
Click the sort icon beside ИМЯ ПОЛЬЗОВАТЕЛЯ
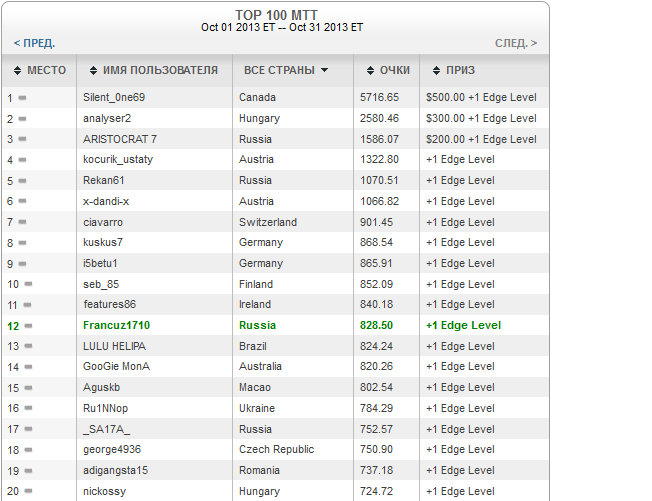tap(92, 71)
